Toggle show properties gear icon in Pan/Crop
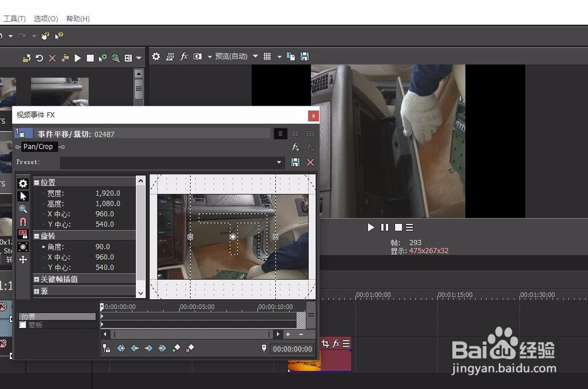This screenshot has width=588, height=389. [x=23, y=183]
